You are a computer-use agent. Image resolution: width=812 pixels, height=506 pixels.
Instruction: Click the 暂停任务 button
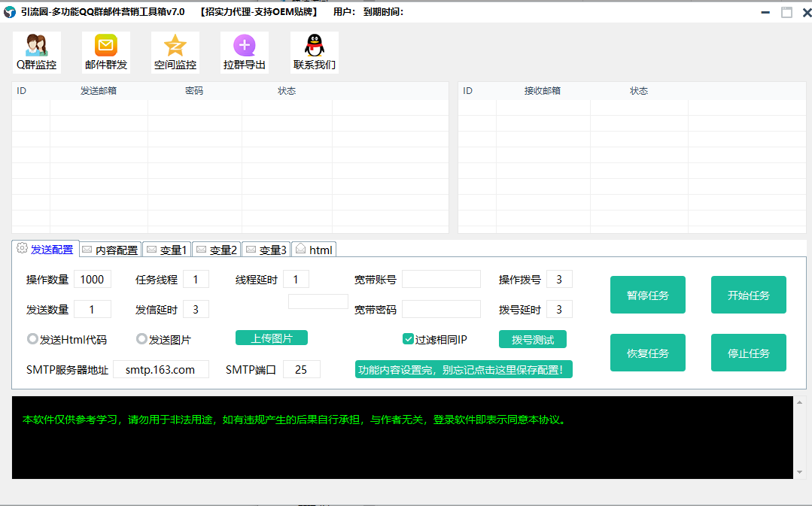point(648,295)
